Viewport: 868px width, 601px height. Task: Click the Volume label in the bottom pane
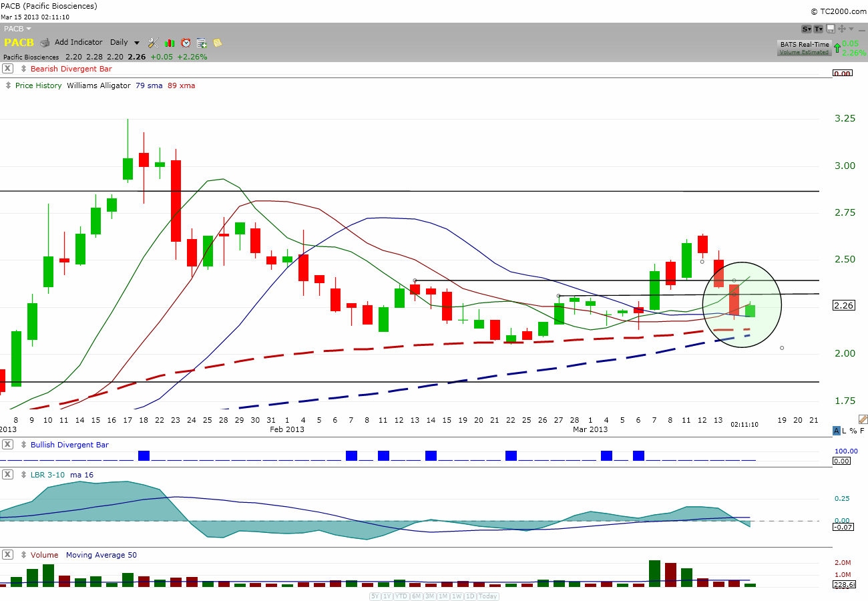coord(44,555)
